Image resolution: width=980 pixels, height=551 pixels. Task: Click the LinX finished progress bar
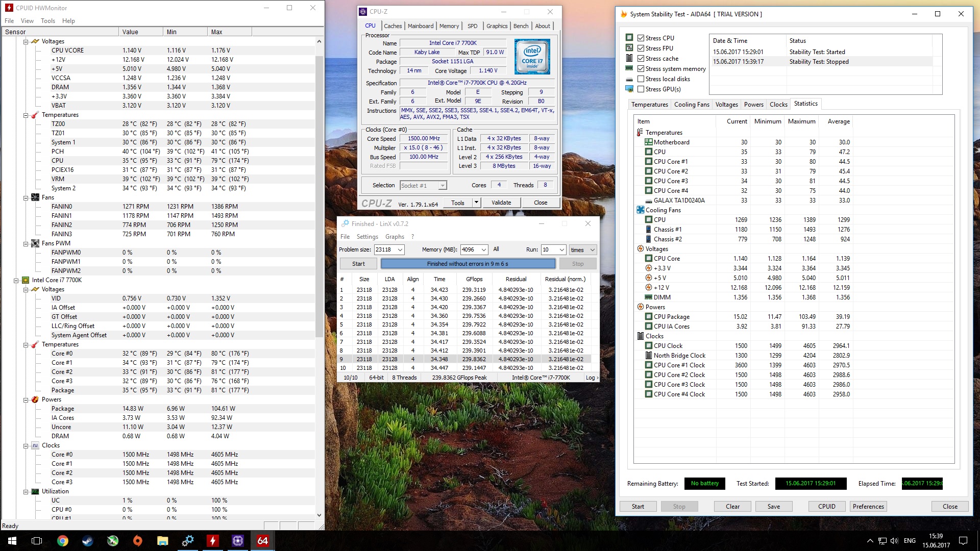coord(468,264)
